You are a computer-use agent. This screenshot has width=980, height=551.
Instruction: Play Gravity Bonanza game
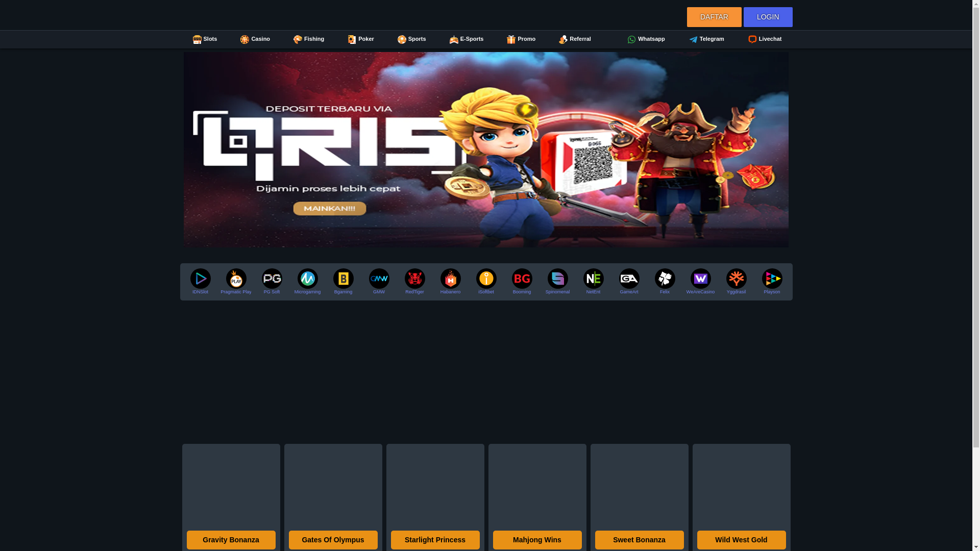(231, 540)
